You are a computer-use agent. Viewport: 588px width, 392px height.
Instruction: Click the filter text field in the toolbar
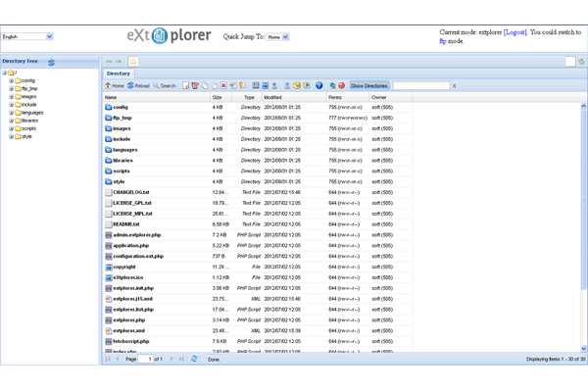coord(420,86)
